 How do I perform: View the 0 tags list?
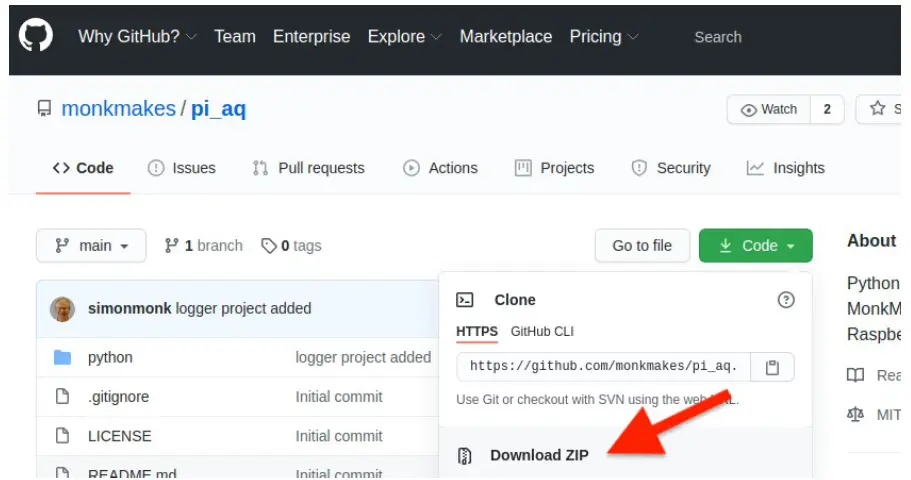291,246
